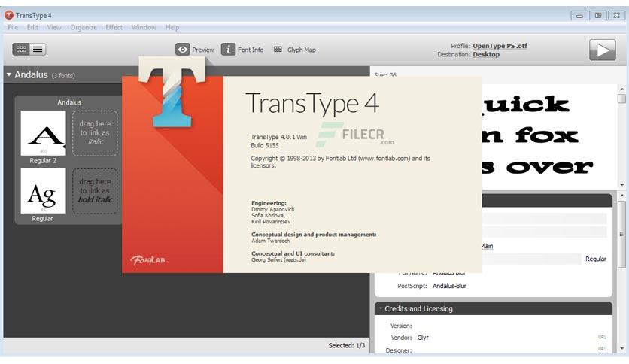The width and height of the screenshot is (629, 364).
Task: Open the View menu
Action: click(x=54, y=27)
